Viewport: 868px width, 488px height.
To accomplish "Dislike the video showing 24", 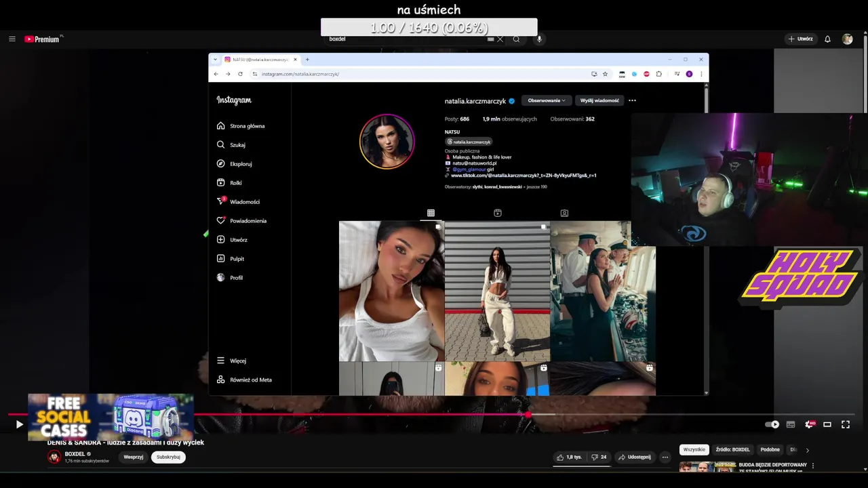I will 599,457.
